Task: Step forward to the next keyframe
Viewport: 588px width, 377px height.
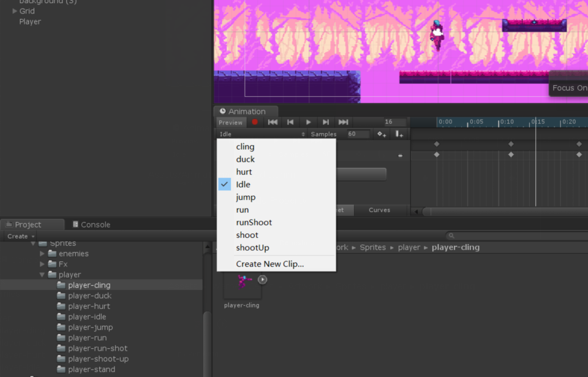Action: coord(325,122)
